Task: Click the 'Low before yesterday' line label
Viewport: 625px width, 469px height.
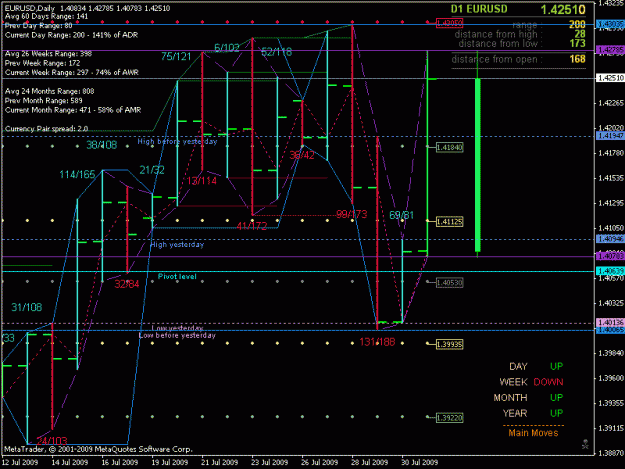Action: (177, 336)
